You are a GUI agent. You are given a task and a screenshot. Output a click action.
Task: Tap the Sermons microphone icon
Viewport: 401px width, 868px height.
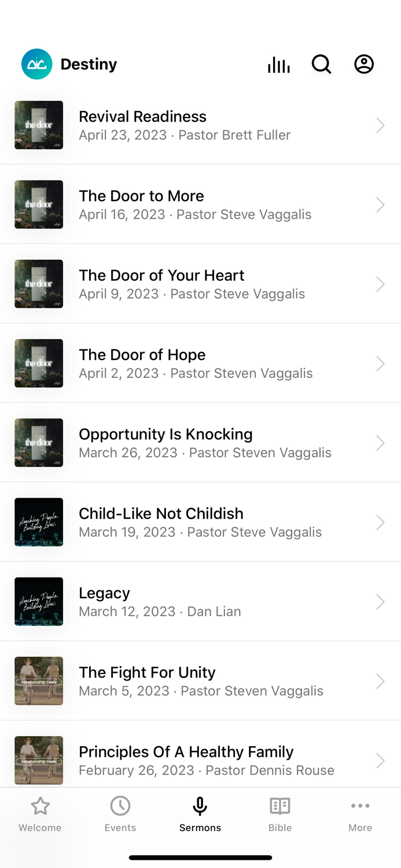(200, 805)
